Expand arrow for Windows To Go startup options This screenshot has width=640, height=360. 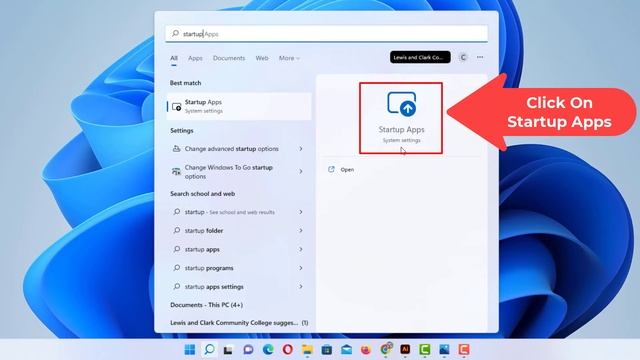[301, 171]
